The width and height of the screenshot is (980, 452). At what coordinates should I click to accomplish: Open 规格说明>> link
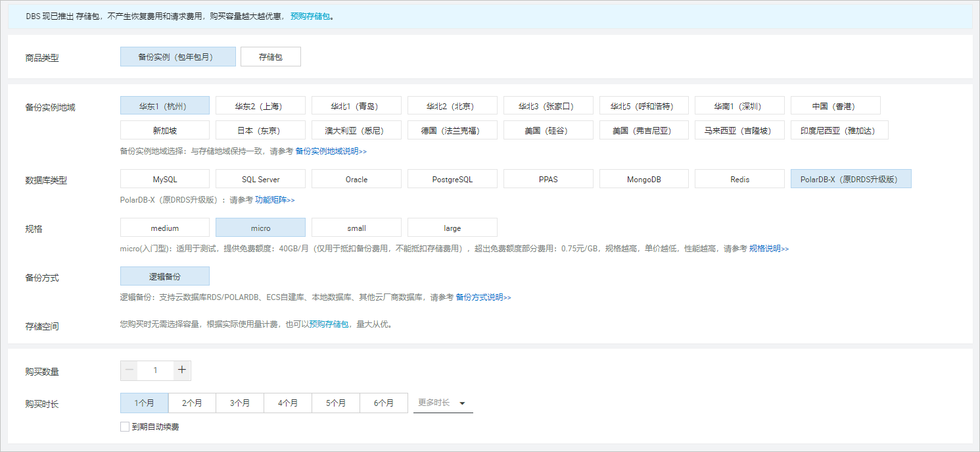click(x=769, y=249)
